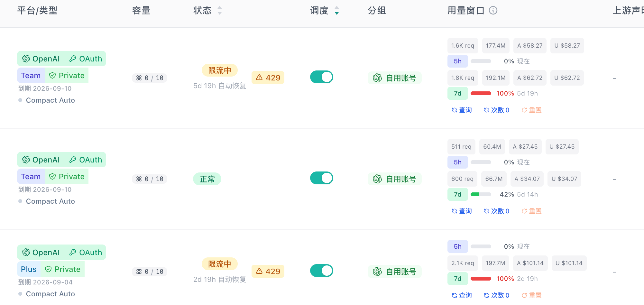644x305 pixels.
Task: Click the 自用账号 group badge in first row
Action: [395, 78]
